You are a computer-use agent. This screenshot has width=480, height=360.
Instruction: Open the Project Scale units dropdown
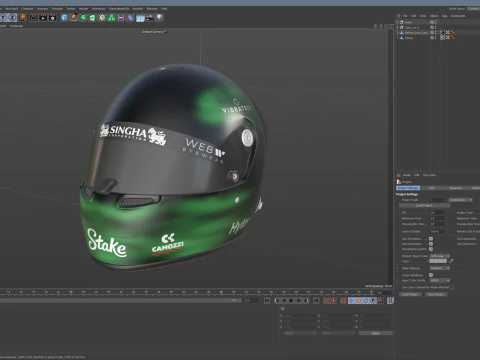[x=460, y=200]
